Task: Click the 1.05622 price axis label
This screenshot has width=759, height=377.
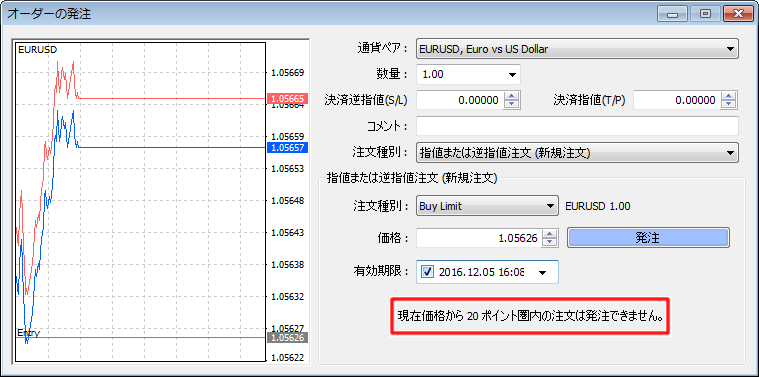Action: (x=288, y=358)
